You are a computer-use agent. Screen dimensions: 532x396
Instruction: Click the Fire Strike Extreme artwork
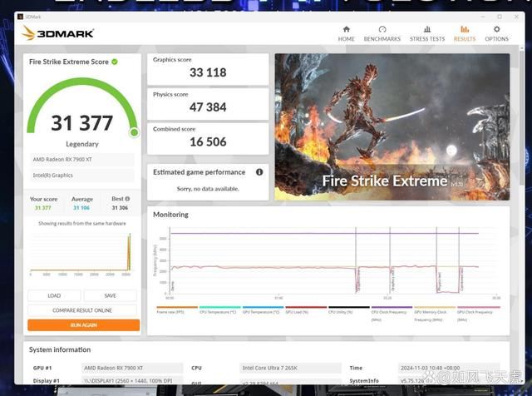click(392, 126)
